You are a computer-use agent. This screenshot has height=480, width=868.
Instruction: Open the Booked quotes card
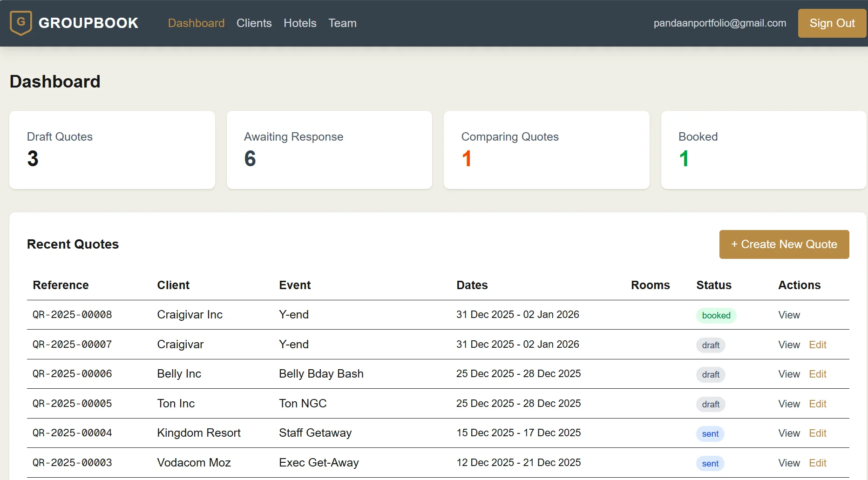764,150
